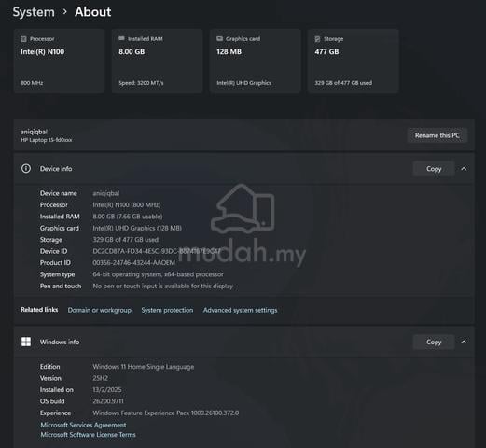
Task: Open Microsoft Software License Terms link
Action: [88, 435]
